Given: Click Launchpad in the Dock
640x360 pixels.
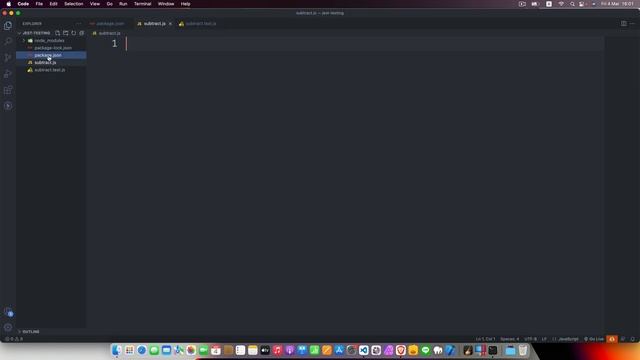Looking at the screenshot, I should [129, 350].
